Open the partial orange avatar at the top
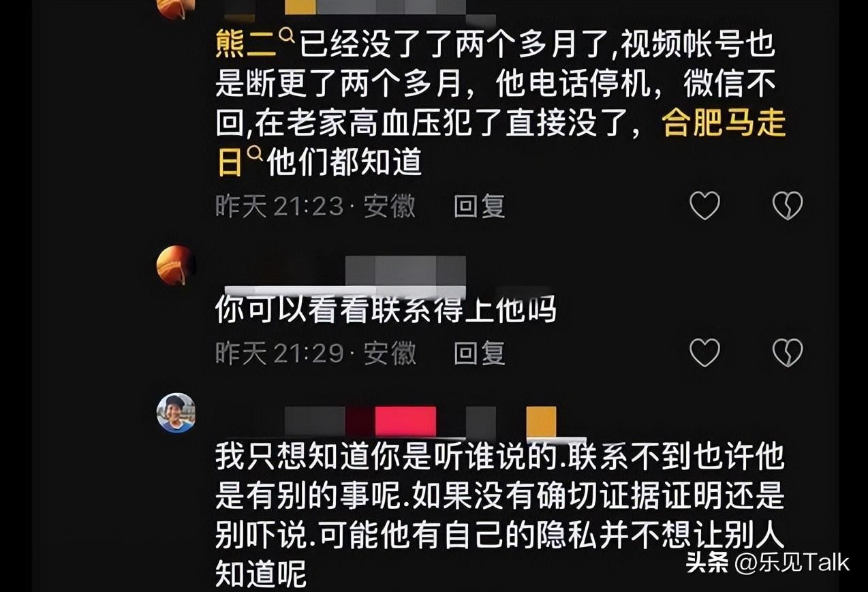 [175, 9]
